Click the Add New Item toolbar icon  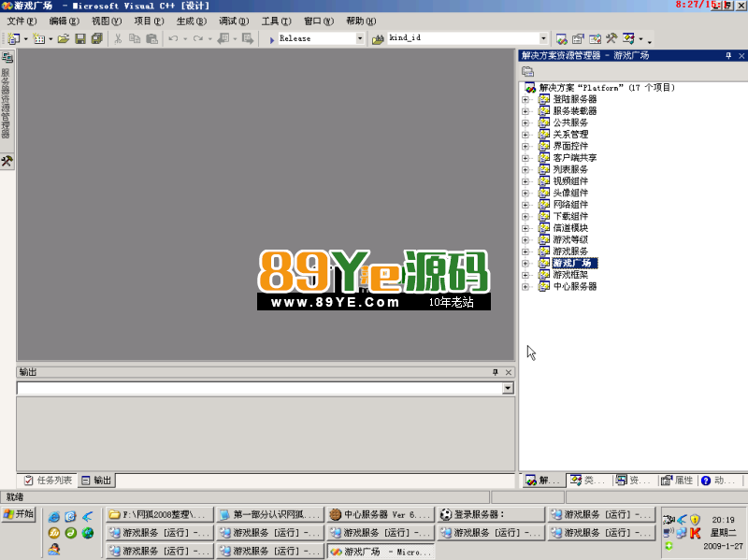tap(38, 38)
